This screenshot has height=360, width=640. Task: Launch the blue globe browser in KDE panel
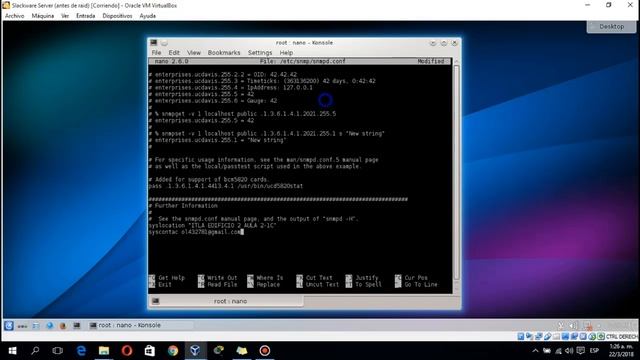click(50, 325)
